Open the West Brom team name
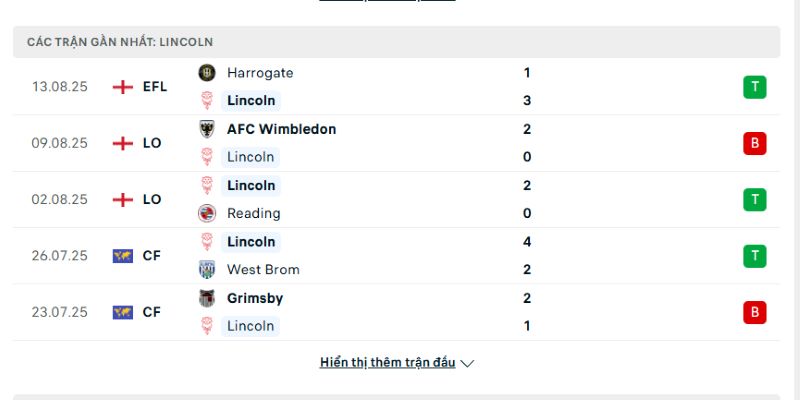Viewport: 800px width, 400px height. coord(263,269)
